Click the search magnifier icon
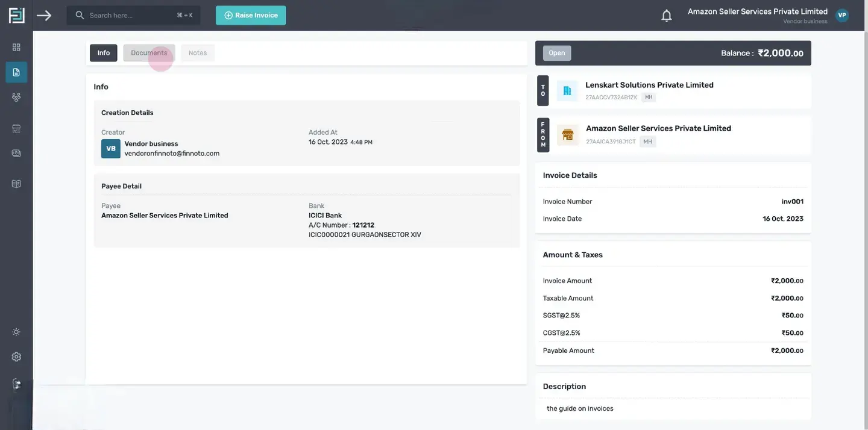868x430 pixels. click(80, 15)
